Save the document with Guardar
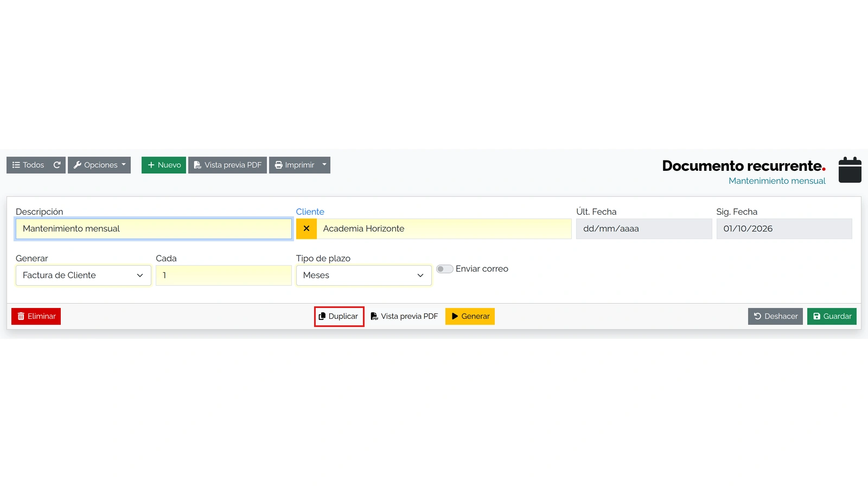868x488 pixels. point(832,316)
